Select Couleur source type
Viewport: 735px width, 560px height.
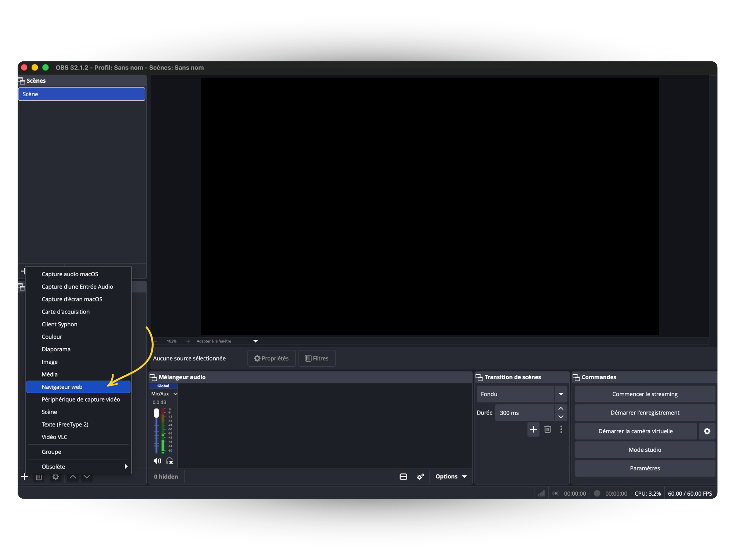pyautogui.click(x=78, y=337)
